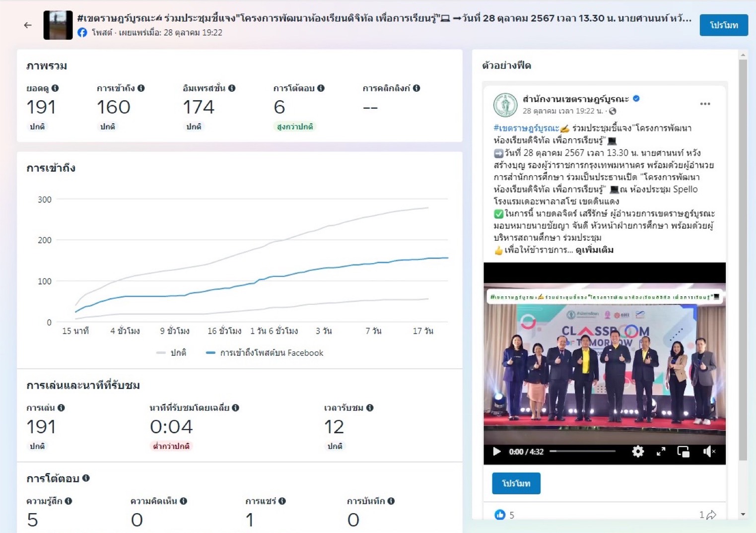Unmute the video with speaker icon
Image resolution: width=756 pixels, height=533 pixels.
(709, 451)
